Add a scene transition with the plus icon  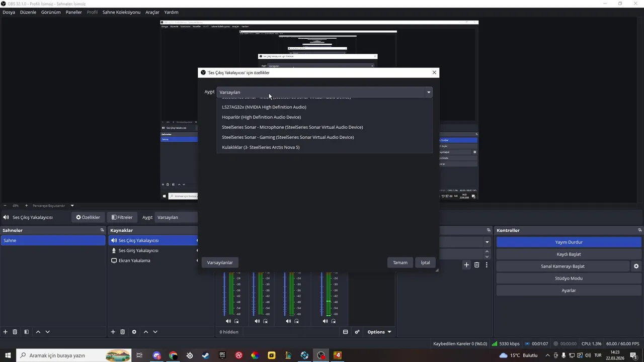pos(467,264)
